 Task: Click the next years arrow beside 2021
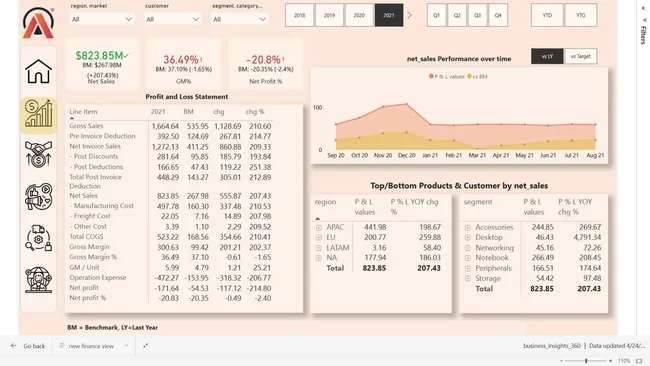point(409,15)
